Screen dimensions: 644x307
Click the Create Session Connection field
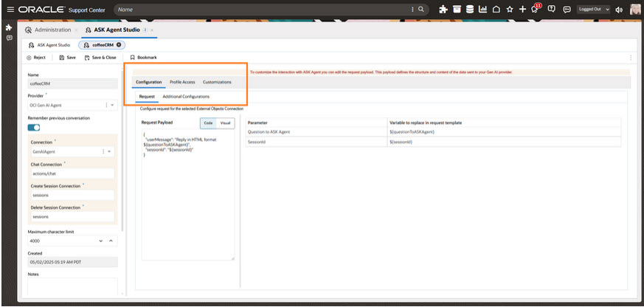72,196
